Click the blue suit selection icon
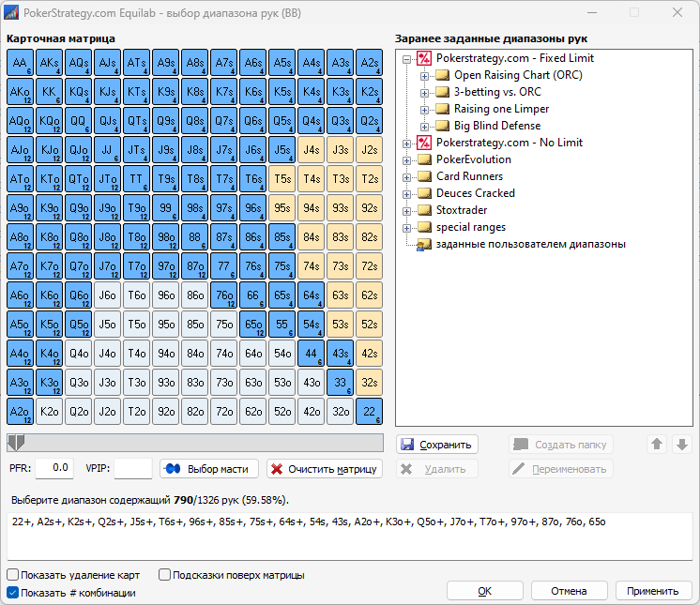 click(173, 469)
